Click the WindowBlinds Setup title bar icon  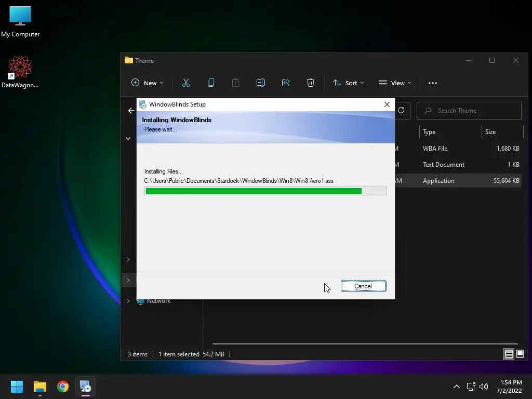point(142,104)
